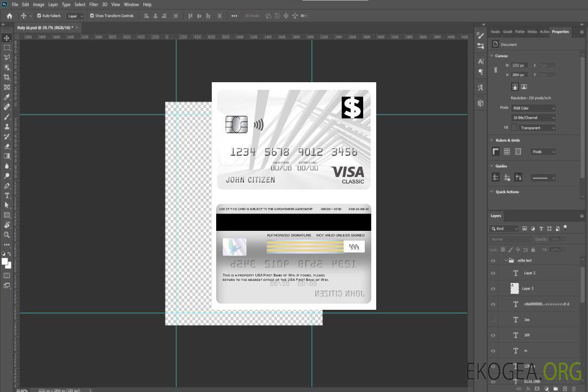588x392 pixels.
Task: Toggle rulers button in Rulers & Grids
Action: (x=495, y=151)
